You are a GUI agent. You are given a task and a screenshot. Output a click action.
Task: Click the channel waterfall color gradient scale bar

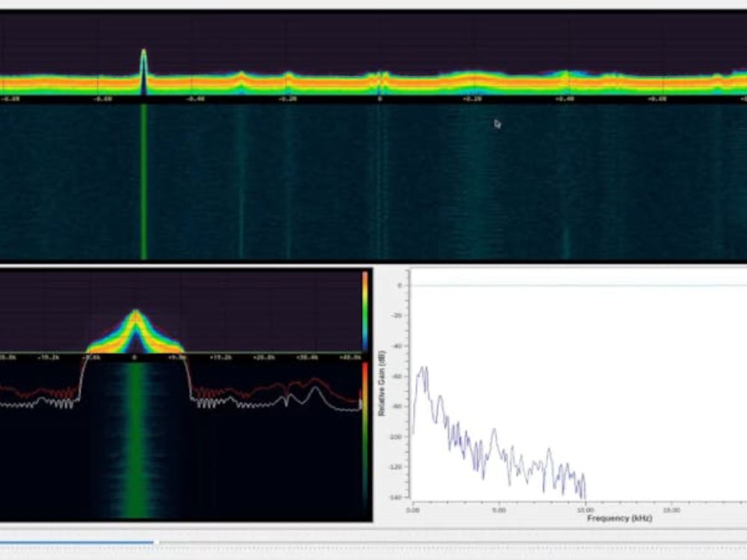[365, 438]
